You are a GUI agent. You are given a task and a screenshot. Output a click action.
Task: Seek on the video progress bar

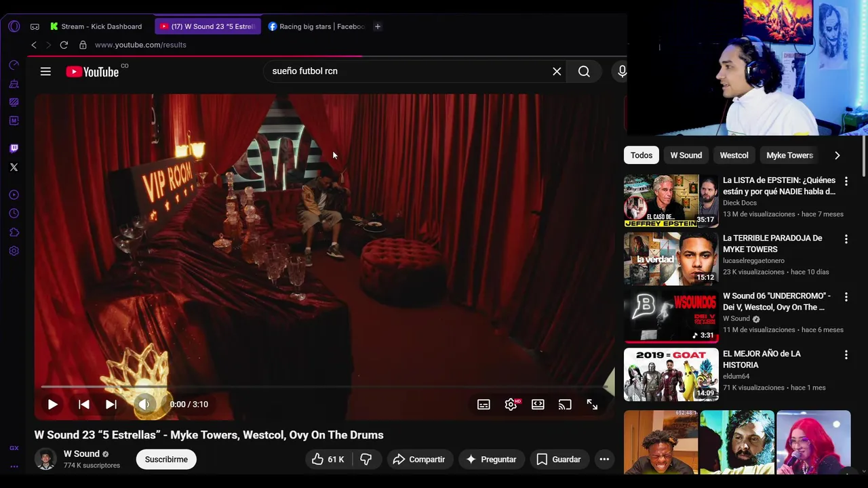tap(325, 387)
